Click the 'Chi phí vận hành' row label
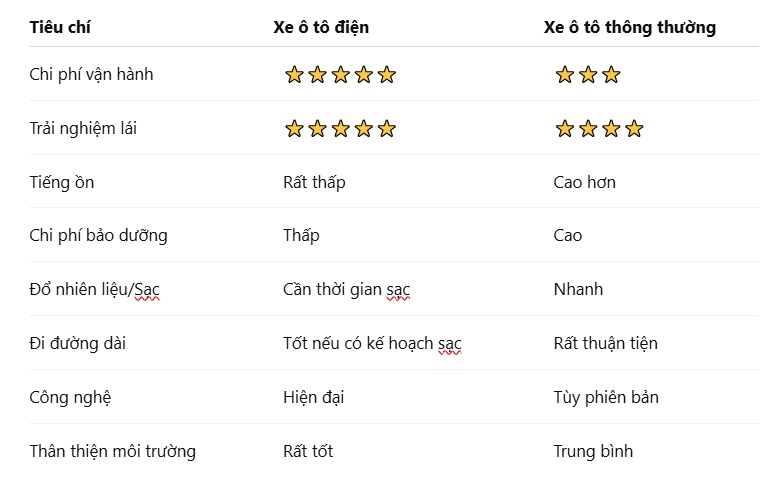This screenshot has height=495, width=762. (91, 75)
